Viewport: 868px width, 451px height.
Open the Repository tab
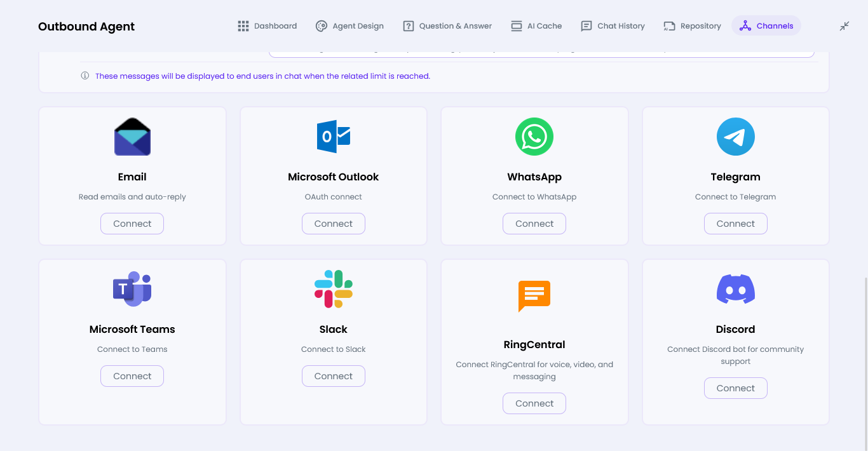[693, 26]
